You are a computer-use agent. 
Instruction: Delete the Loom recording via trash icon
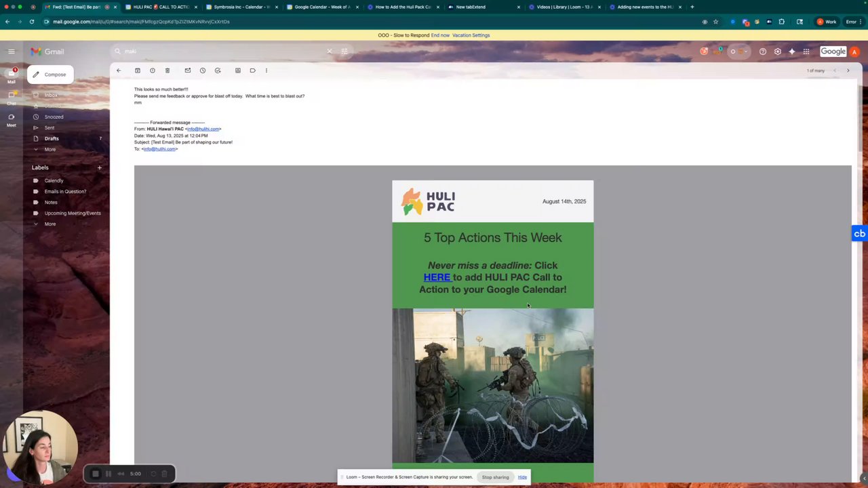[164, 474]
